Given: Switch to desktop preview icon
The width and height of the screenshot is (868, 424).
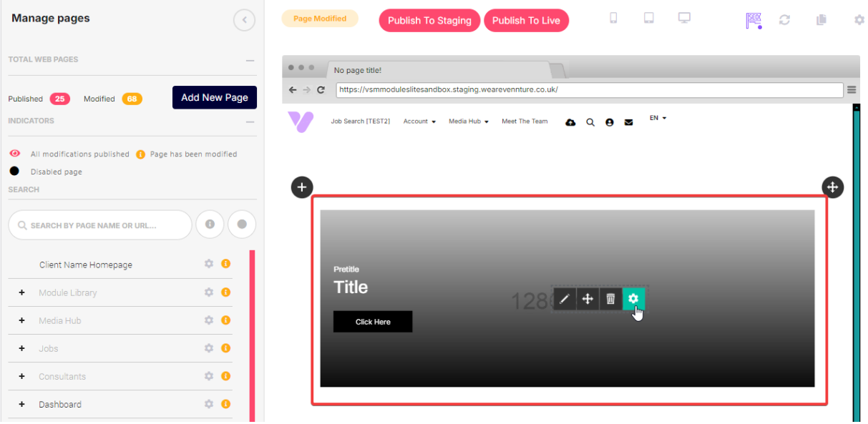Looking at the screenshot, I should point(684,19).
